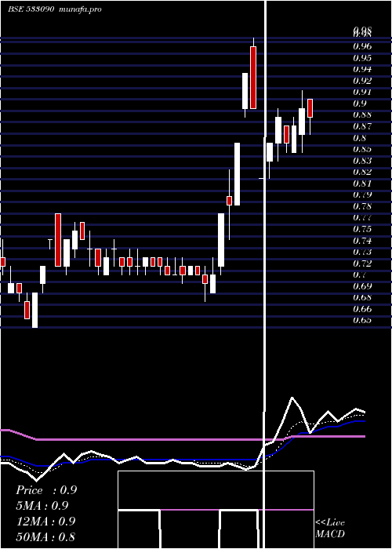Image resolution: width=392 pixels, height=549 pixels.
Task: Click the 0.73 price axis label
Action: (x=362, y=252)
